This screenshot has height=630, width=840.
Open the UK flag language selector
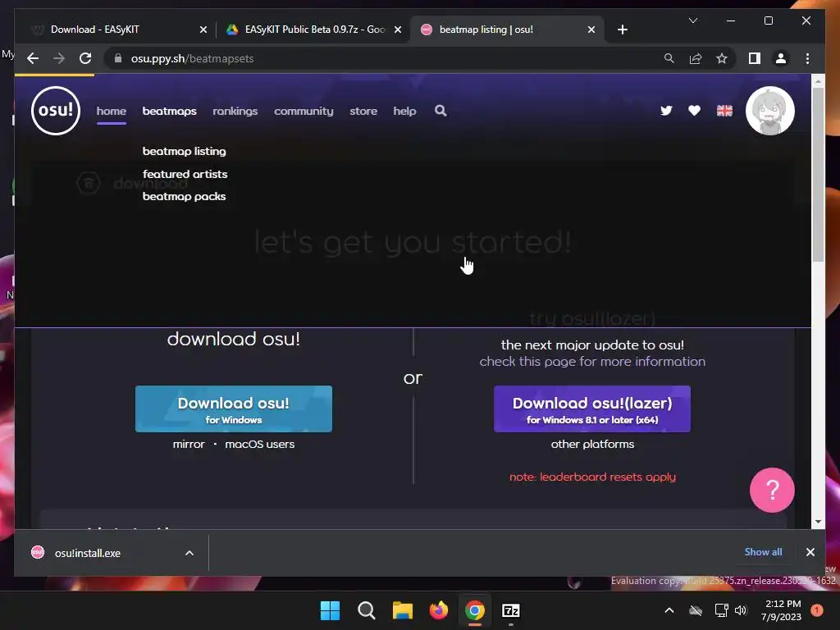tap(724, 111)
